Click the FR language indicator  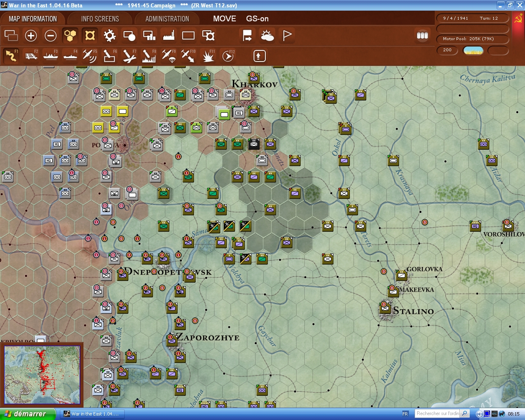[x=405, y=414]
